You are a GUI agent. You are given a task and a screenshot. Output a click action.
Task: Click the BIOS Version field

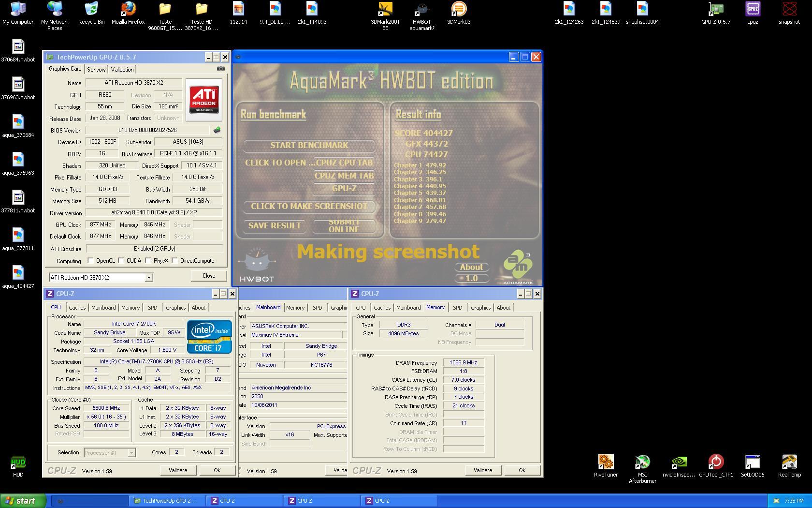tap(147, 130)
